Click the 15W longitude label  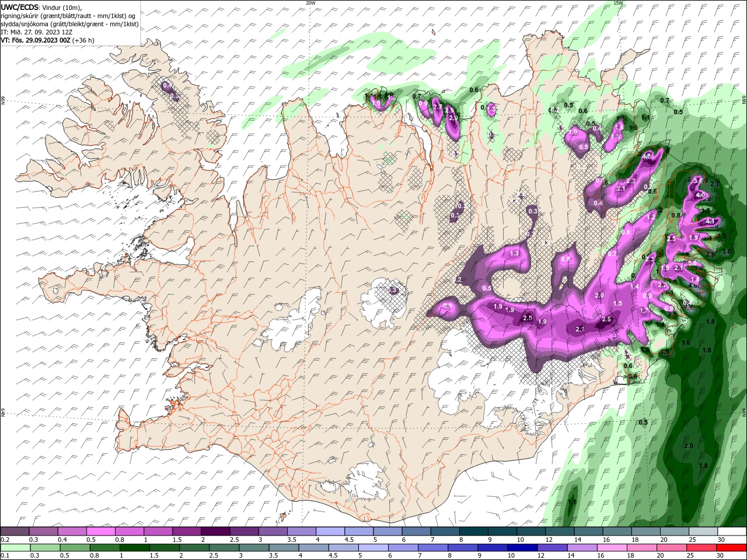click(x=619, y=3)
